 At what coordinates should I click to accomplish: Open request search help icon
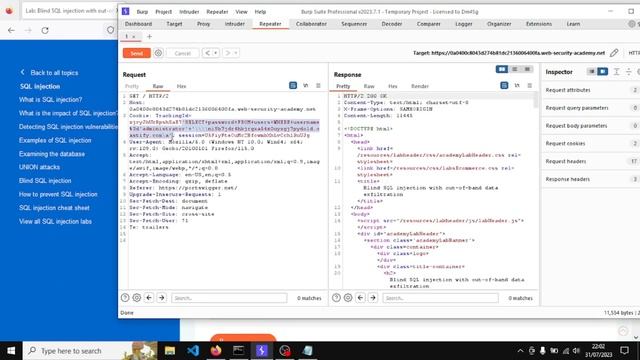pos(125,298)
